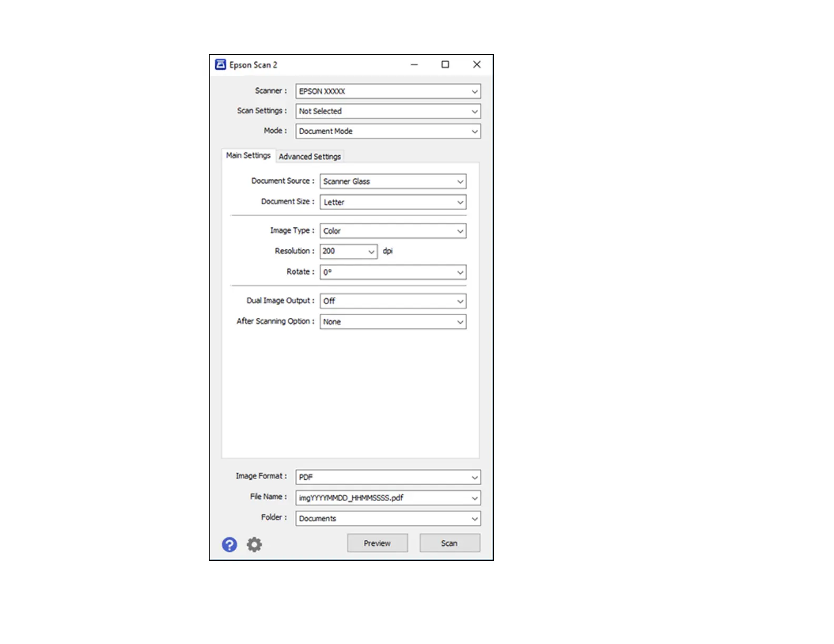The image size is (834, 644).
Task: Open the Resolution dropdown showing 200
Action: [349, 251]
